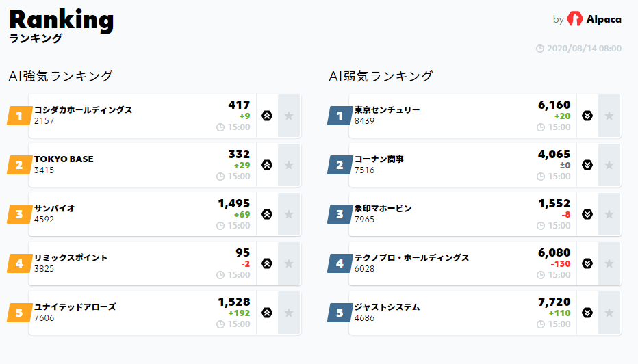Click the clock icon beside 2020/08/14 08:00
Screen dimensions: 638x364
540,49
